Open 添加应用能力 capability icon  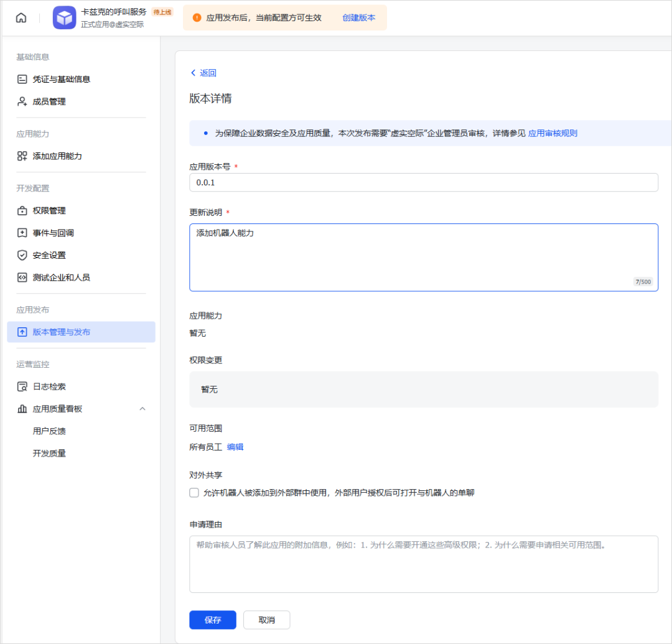pos(21,156)
